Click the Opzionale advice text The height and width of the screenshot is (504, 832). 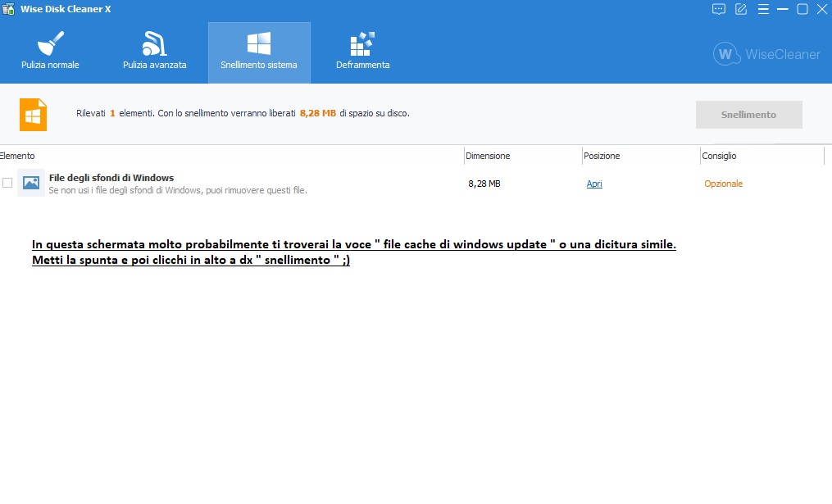tap(723, 184)
